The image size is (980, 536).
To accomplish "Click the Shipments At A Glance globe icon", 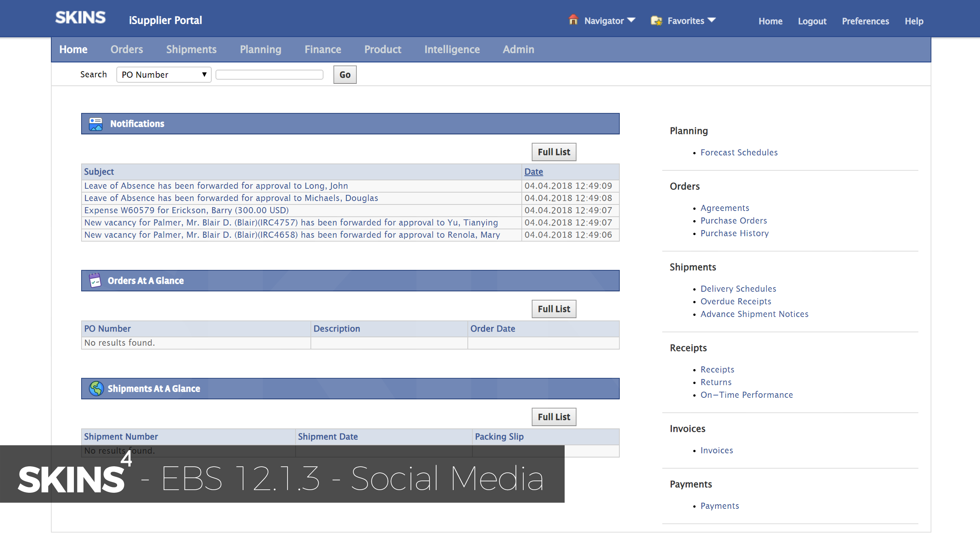I will coord(96,389).
